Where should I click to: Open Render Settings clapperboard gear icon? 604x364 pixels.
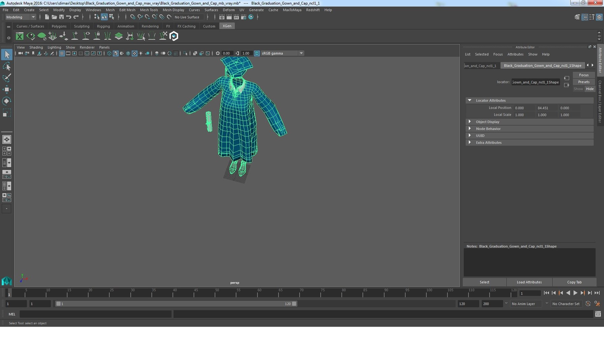click(243, 17)
